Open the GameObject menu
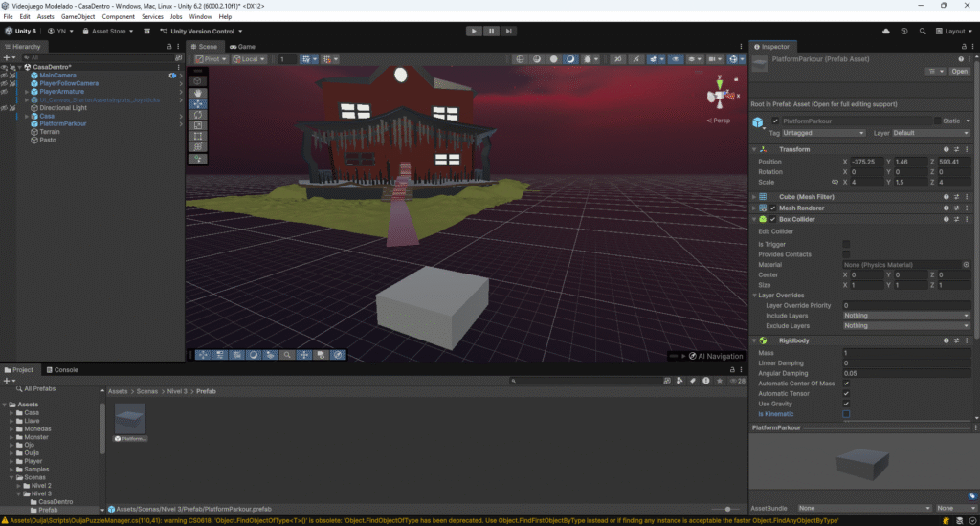 click(78, 17)
